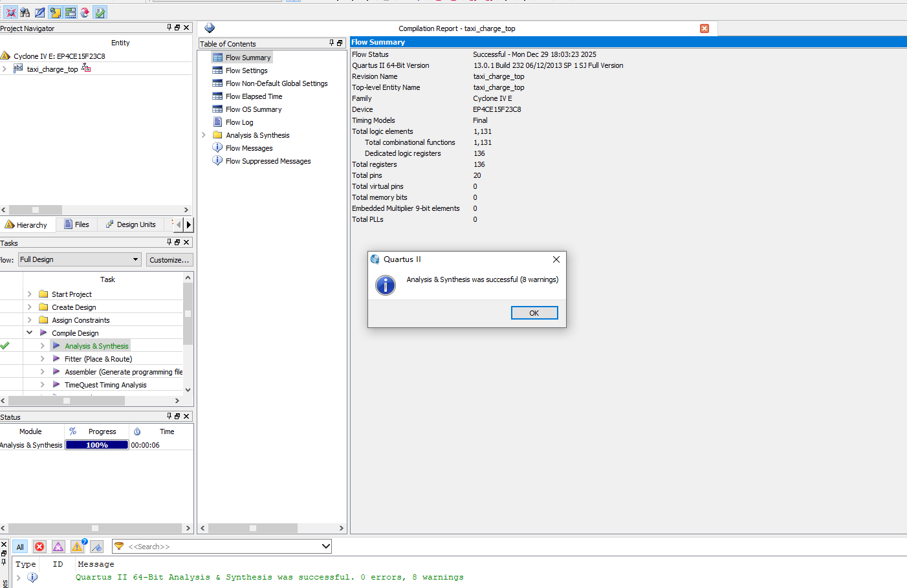
Task: Switch to the Design Units tab
Action: [x=131, y=224]
